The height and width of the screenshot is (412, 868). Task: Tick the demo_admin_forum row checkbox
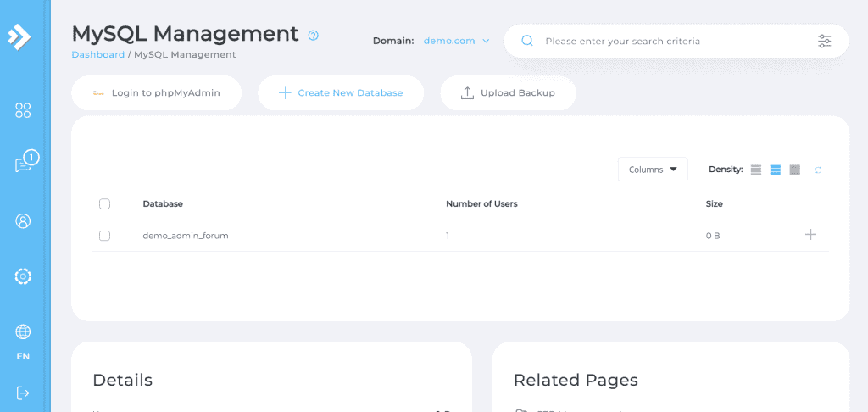(104, 236)
